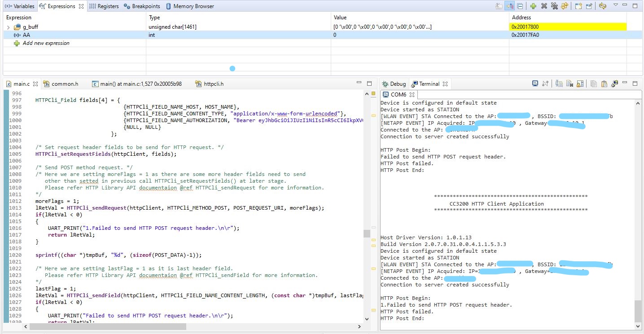644x334 pixels.
Task: Click the lastFlag = 1; statement
Action: tap(56, 289)
